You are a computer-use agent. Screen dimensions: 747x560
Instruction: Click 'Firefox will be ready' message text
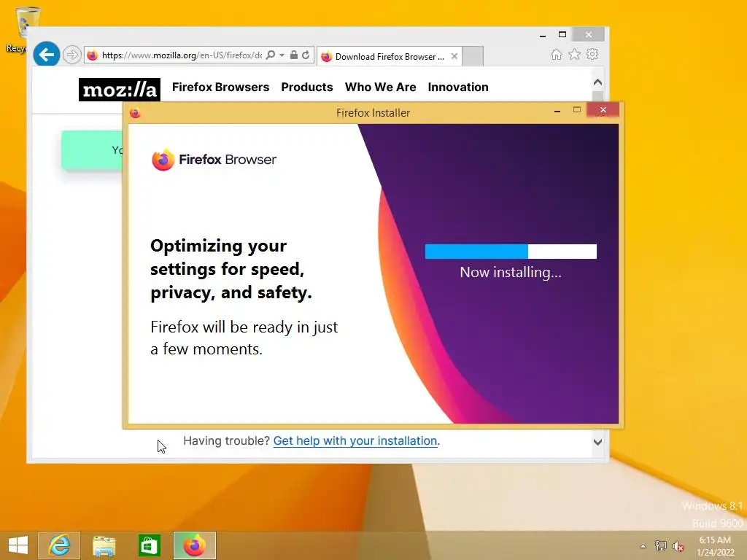(x=244, y=338)
